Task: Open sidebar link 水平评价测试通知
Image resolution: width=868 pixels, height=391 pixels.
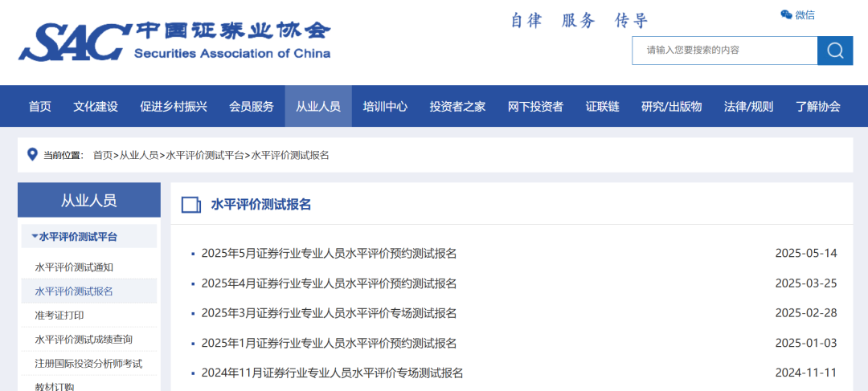Action: (74, 267)
